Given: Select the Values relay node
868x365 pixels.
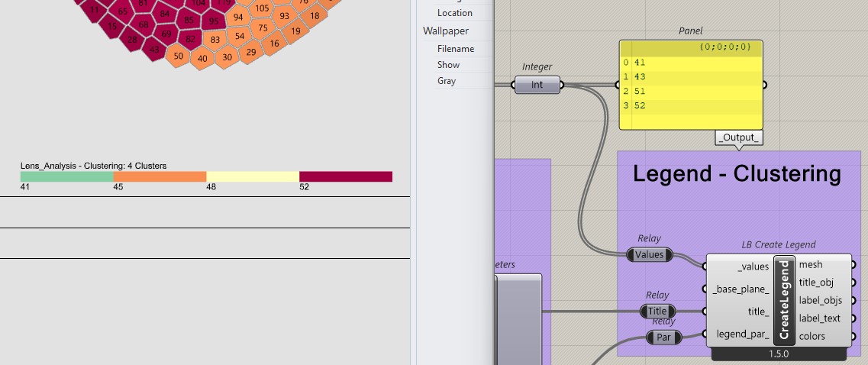Looking at the screenshot, I should 650,255.
